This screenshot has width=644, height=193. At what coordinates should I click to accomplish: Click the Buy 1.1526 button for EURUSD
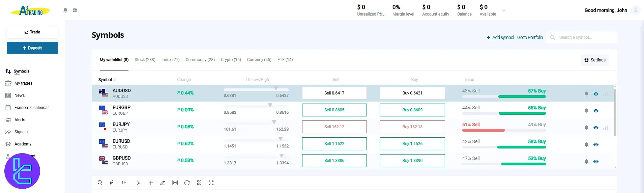412,144
